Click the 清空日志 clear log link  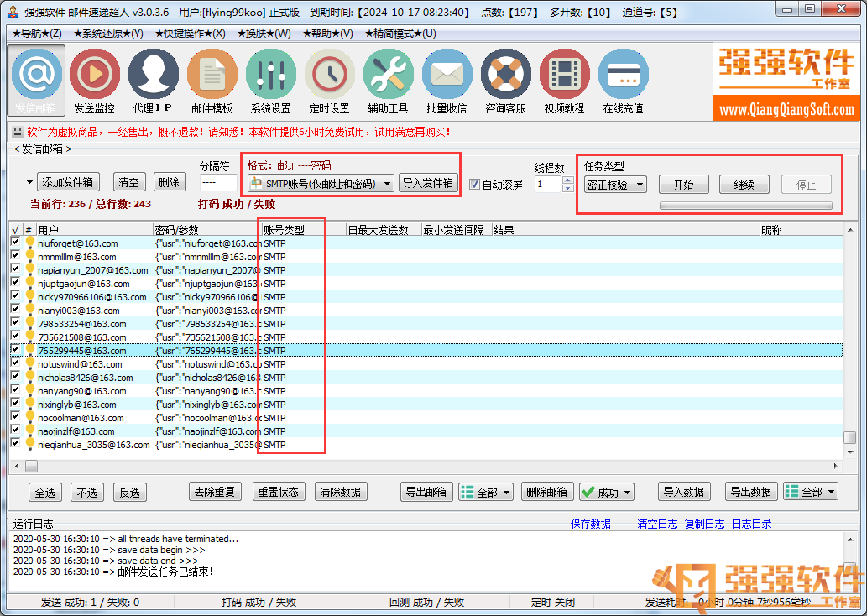(x=657, y=524)
